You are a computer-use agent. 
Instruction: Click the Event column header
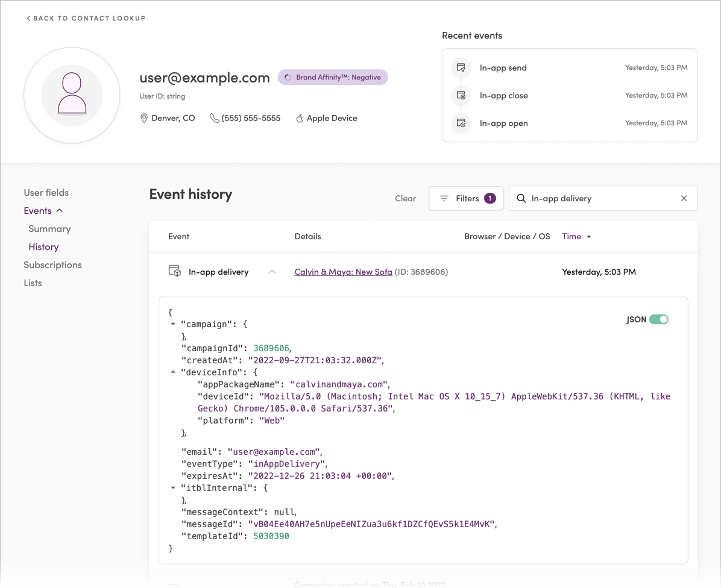[179, 237]
